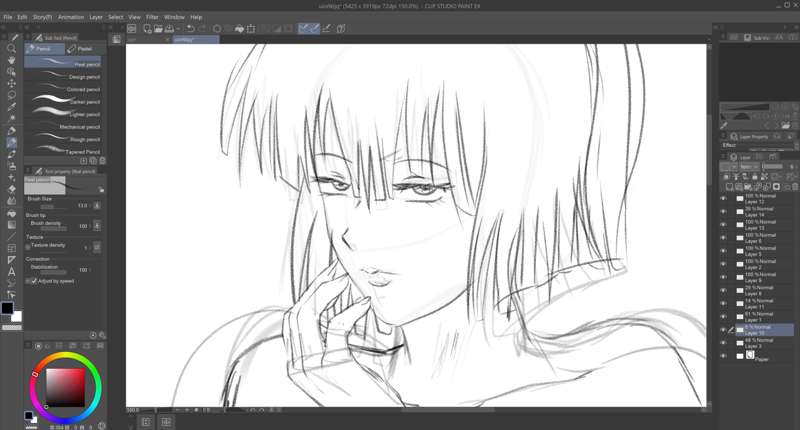
Task: Select the Rough pencil brush
Action: (63, 139)
